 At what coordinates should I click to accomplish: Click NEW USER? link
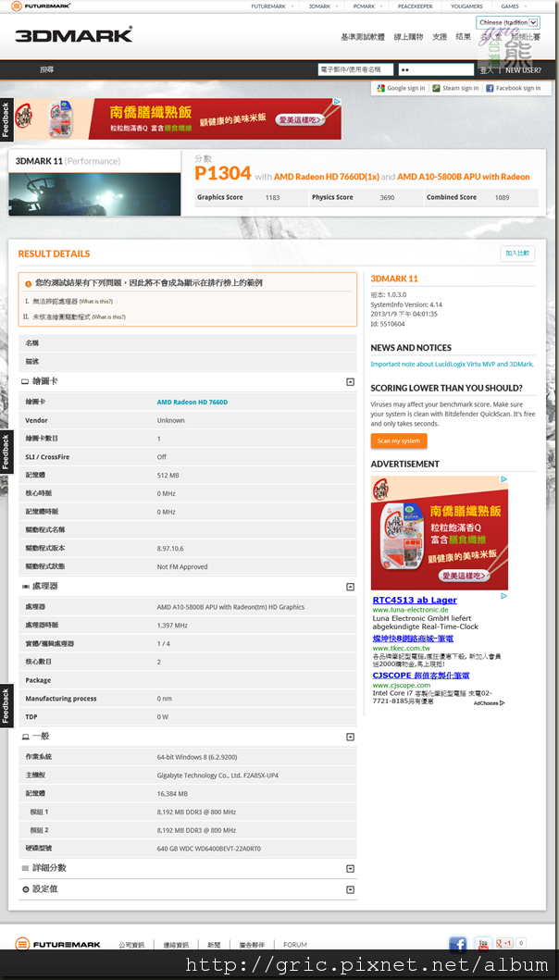coord(523,70)
